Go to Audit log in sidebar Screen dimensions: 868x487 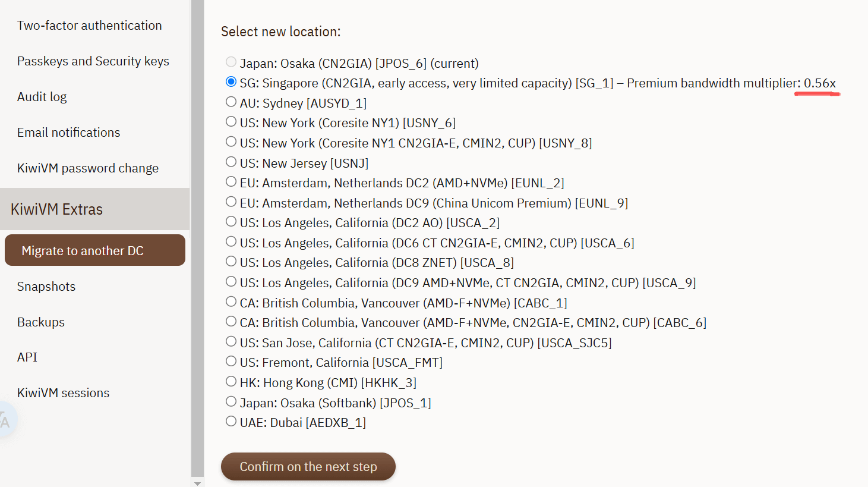(x=42, y=97)
